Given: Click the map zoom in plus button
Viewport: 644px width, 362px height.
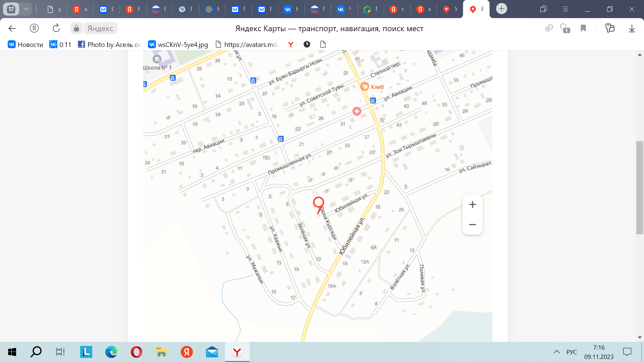Looking at the screenshot, I should coord(472,204).
